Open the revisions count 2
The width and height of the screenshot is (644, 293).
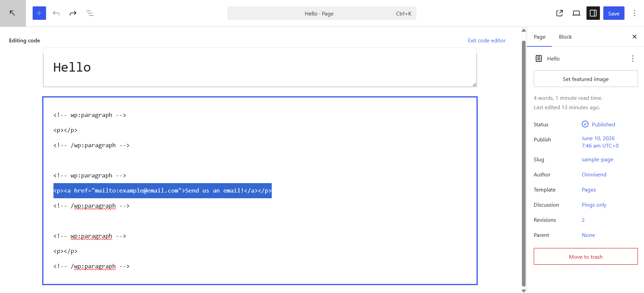583,220
